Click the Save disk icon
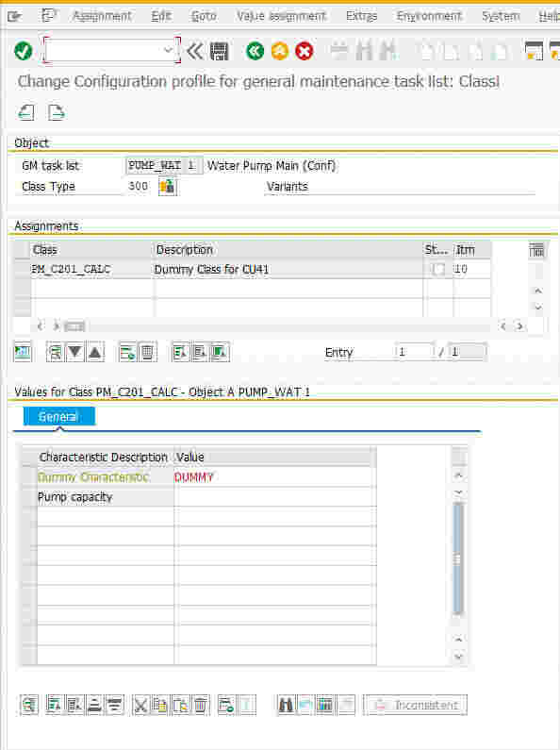Image resolution: width=560 pixels, height=750 pixels. (x=220, y=51)
